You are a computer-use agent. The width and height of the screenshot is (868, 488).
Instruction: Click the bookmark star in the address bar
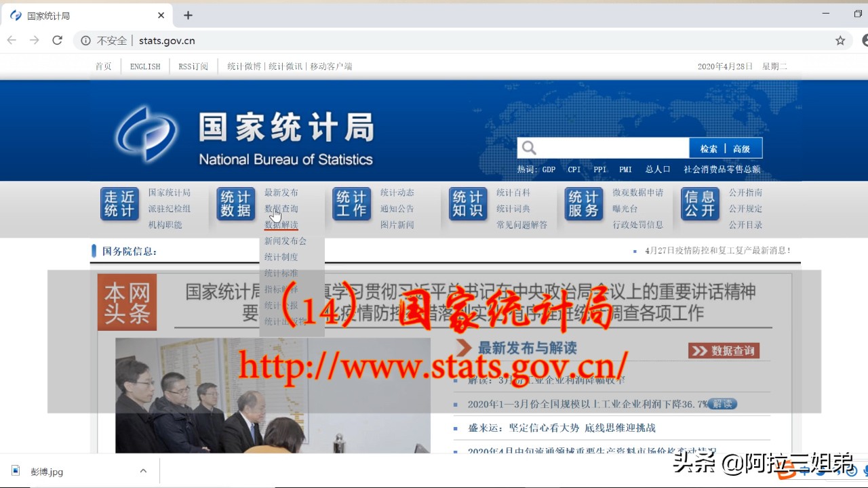pos(840,41)
